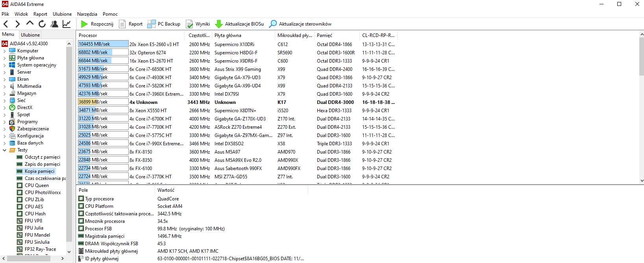
Task: Open the Plik menu
Action: click(6, 14)
